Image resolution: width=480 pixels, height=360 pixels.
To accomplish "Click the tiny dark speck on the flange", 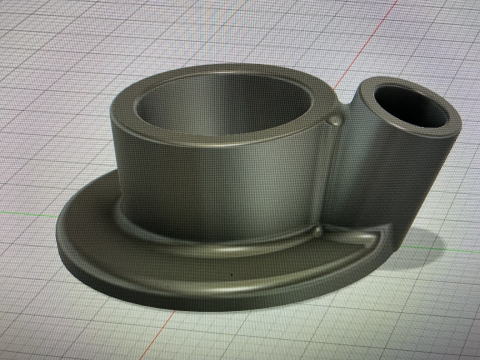I will click(232, 275).
